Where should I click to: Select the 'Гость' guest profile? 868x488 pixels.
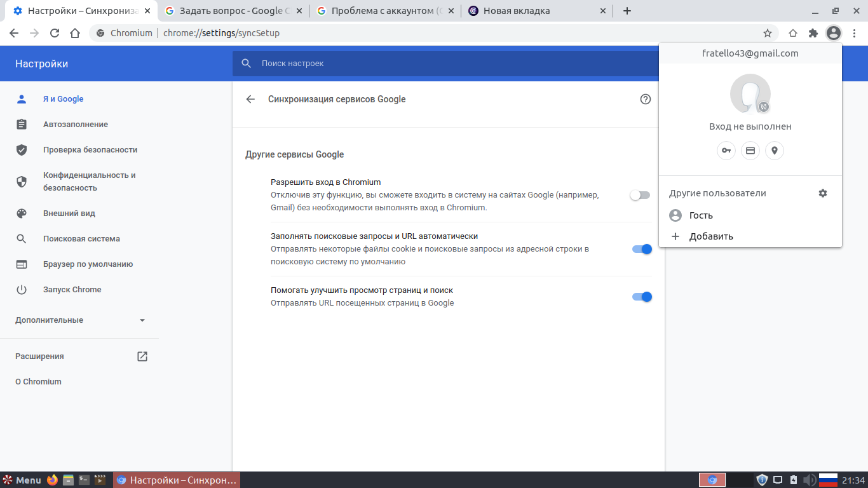pos(750,215)
